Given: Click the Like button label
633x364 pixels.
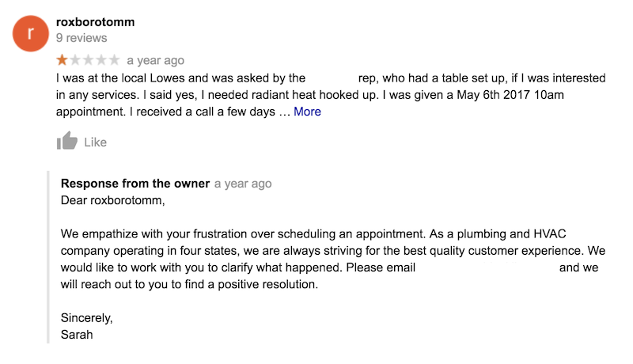Looking at the screenshot, I should click(x=95, y=142).
